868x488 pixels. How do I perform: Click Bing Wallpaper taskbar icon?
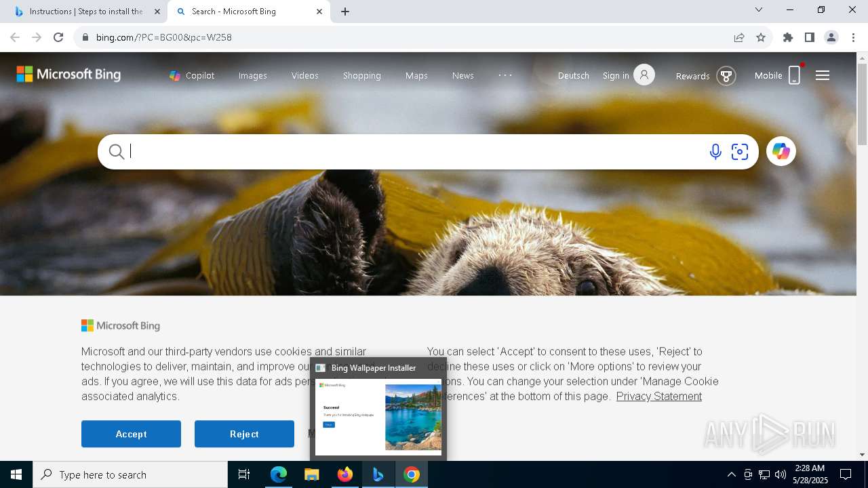(378, 474)
